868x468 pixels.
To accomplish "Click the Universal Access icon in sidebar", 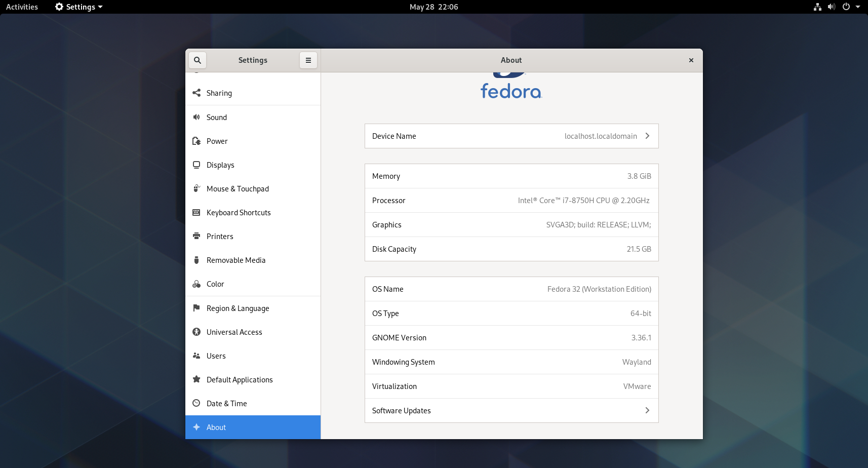I will [x=196, y=332].
